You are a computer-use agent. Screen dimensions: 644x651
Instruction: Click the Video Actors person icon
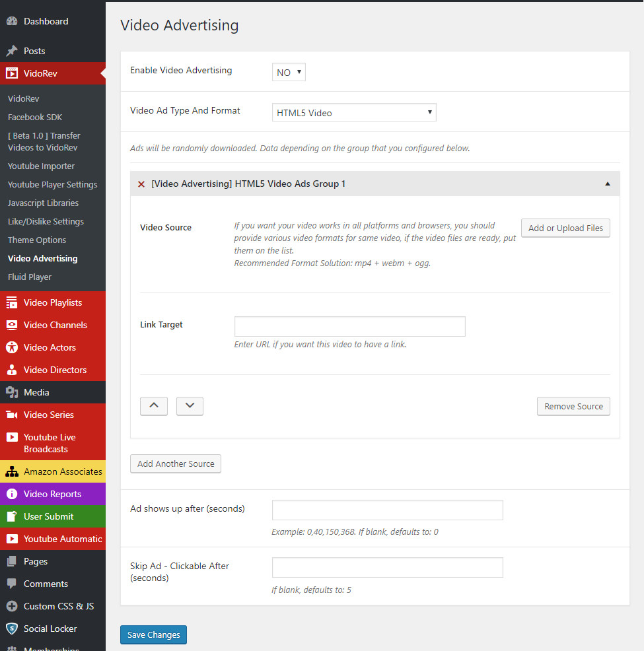point(12,347)
